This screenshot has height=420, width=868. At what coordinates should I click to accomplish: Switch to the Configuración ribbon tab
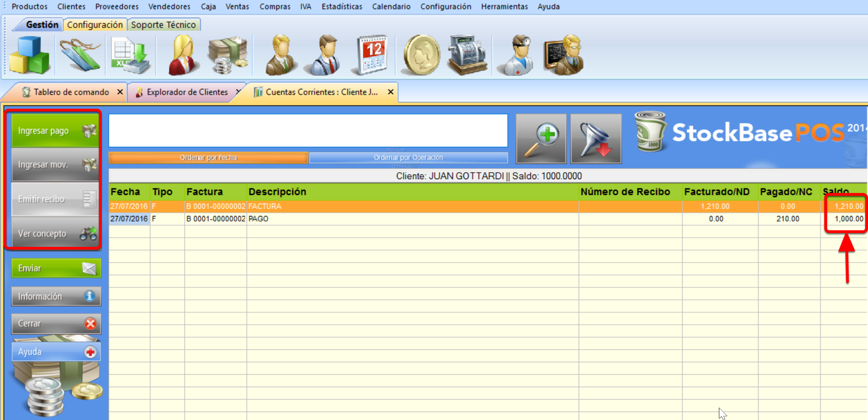click(x=95, y=24)
